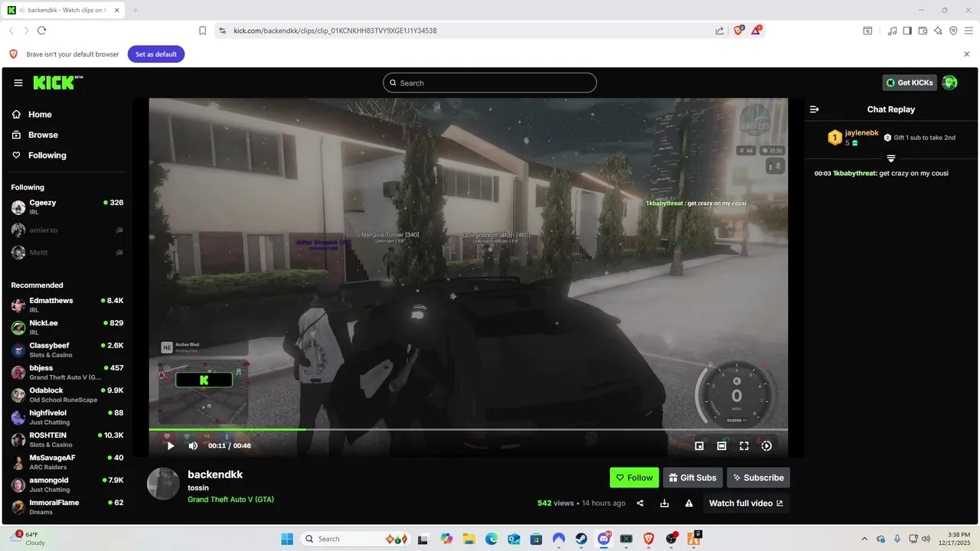980x551 pixels.
Task: Report this clip
Action: pyautogui.click(x=689, y=503)
